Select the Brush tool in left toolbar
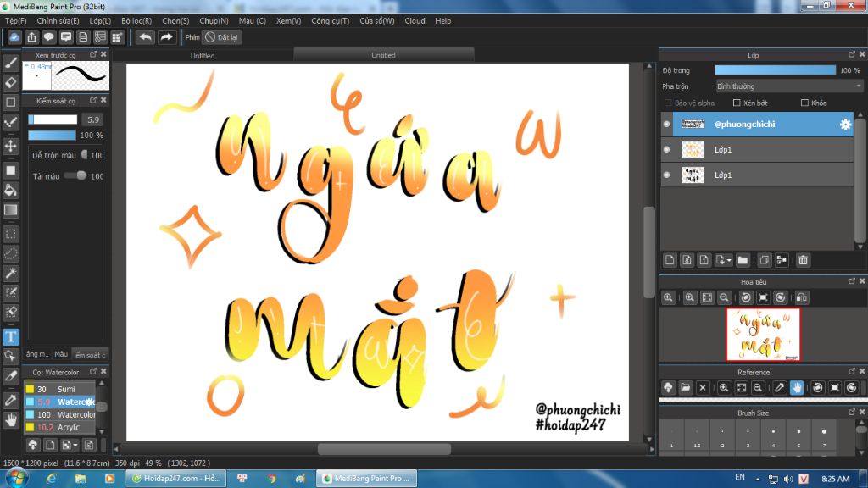The image size is (868, 488). click(x=10, y=63)
